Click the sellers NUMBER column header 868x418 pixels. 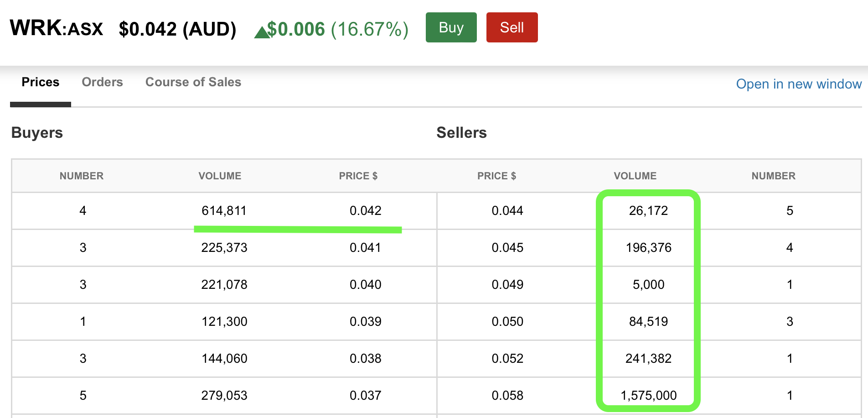coord(774,176)
